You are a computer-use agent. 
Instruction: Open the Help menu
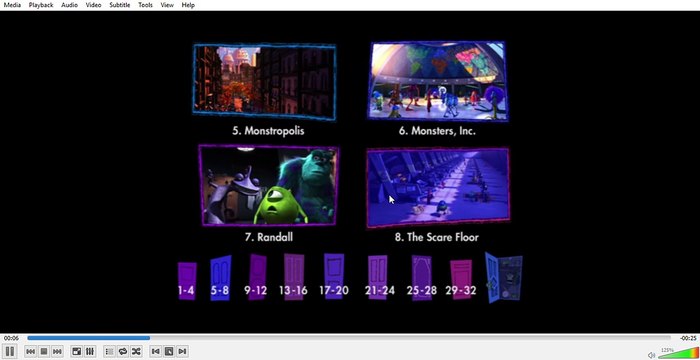pos(188,5)
